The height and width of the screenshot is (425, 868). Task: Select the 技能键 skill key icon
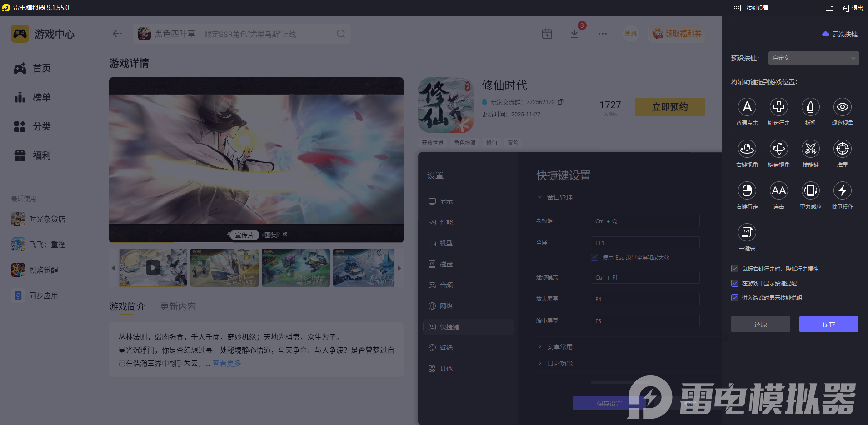click(811, 149)
